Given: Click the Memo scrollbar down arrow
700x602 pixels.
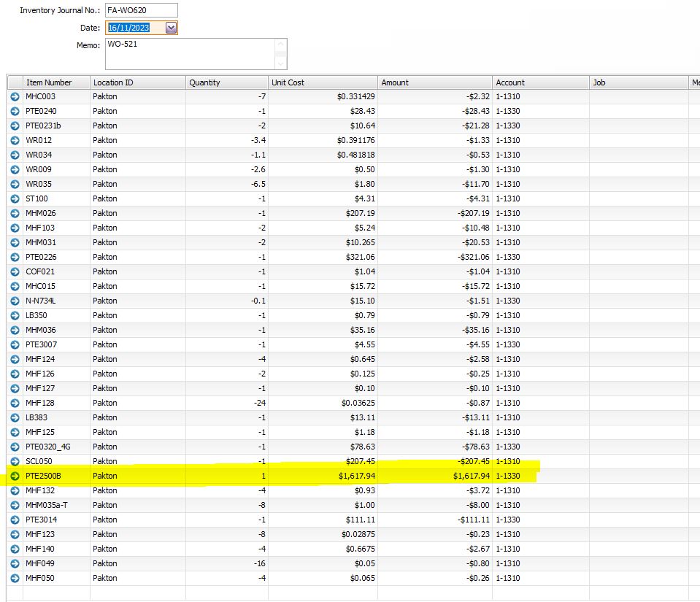Looking at the screenshot, I should [x=281, y=64].
